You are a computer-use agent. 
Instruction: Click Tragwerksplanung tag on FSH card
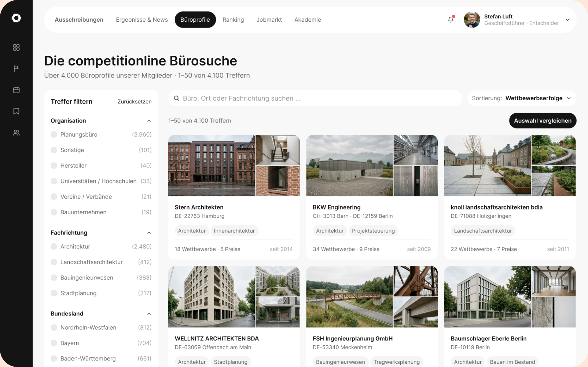(397, 362)
